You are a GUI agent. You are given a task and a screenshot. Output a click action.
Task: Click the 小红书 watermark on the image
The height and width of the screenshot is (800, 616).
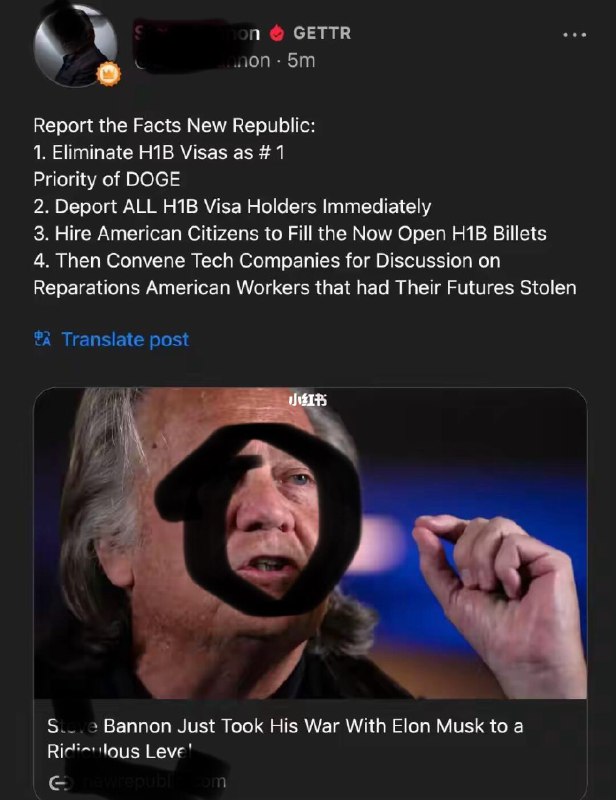(x=308, y=399)
